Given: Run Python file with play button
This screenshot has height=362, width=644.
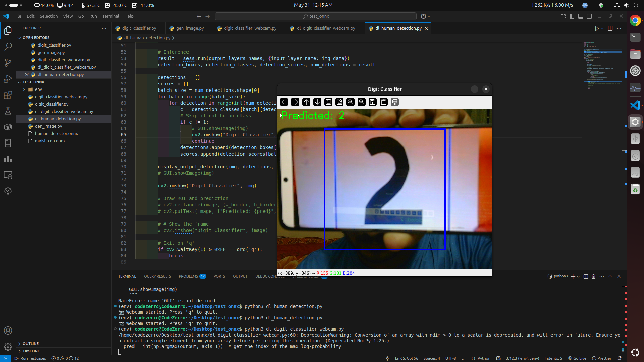Looking at the screenshot, I should pyautogui.click(x=597, y=28).
